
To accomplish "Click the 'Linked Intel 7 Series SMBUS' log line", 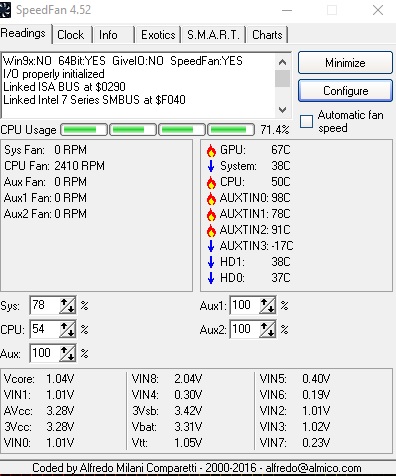I will pos(94,100).
